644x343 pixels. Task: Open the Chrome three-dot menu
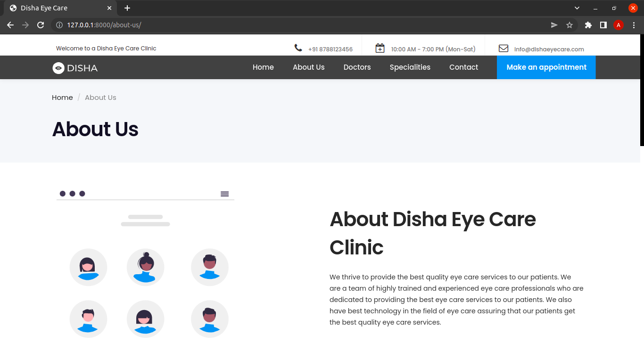pyautogui.click(x=635, y=24)
